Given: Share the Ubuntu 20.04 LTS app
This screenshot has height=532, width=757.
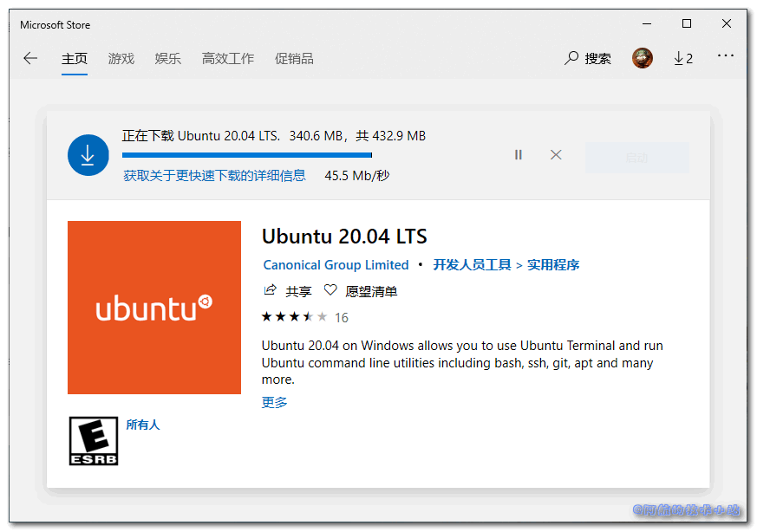Looking at the screenshot, I should 288,291.
